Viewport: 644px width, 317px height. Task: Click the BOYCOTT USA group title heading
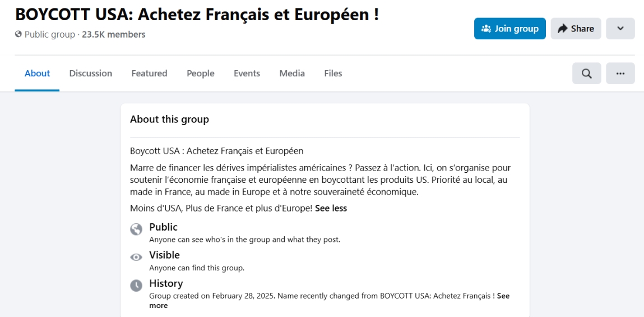coord(197,15)
